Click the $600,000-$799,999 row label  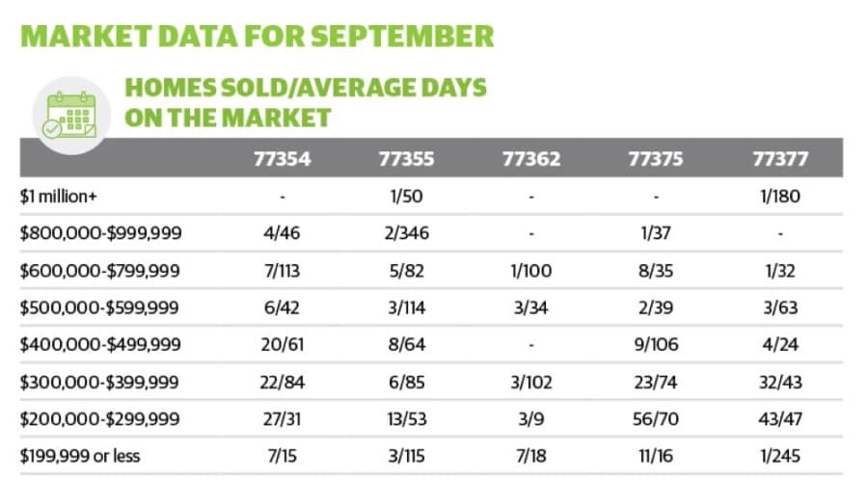(x=100, y=271)
